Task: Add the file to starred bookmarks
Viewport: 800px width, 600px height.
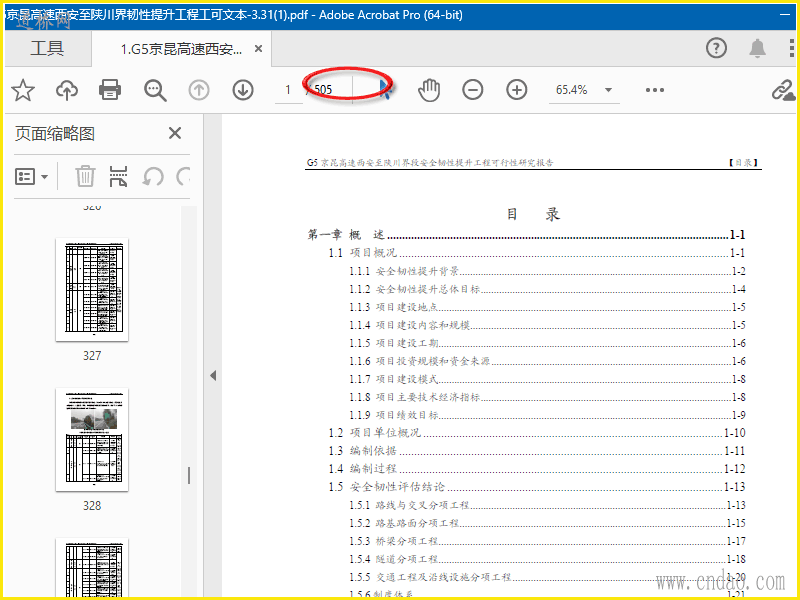Action: point(23,90)
